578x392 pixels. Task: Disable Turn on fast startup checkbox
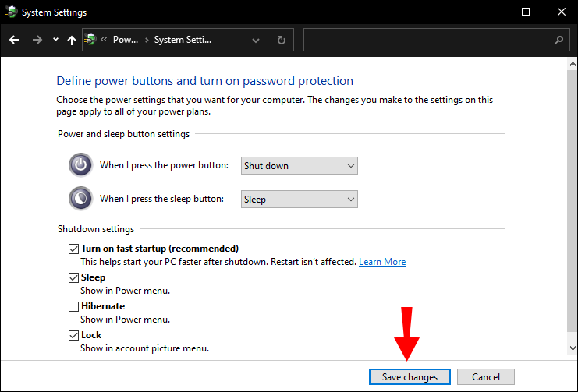73,249
